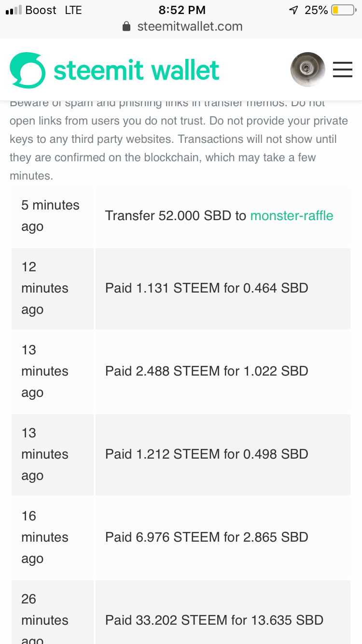
Task: Tap the 5 minutes ago timestamp
Action: click(x=50, y=216)
